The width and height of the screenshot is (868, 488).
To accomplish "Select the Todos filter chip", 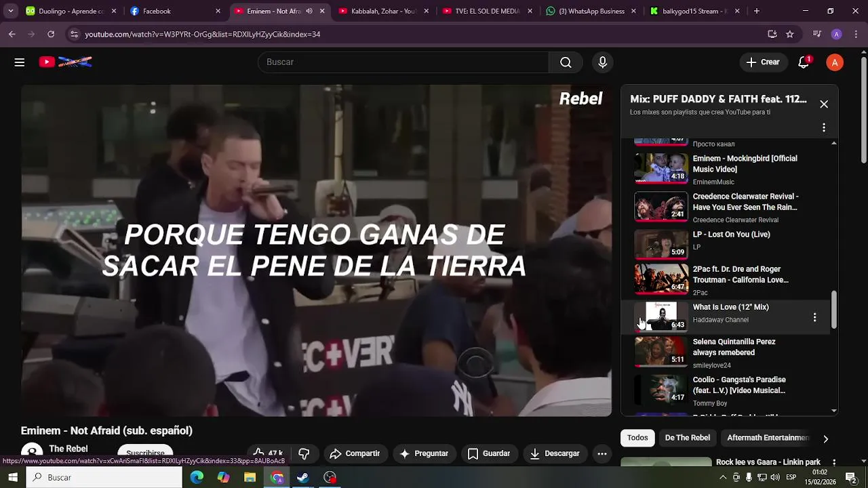I will (x=637, y=438).
